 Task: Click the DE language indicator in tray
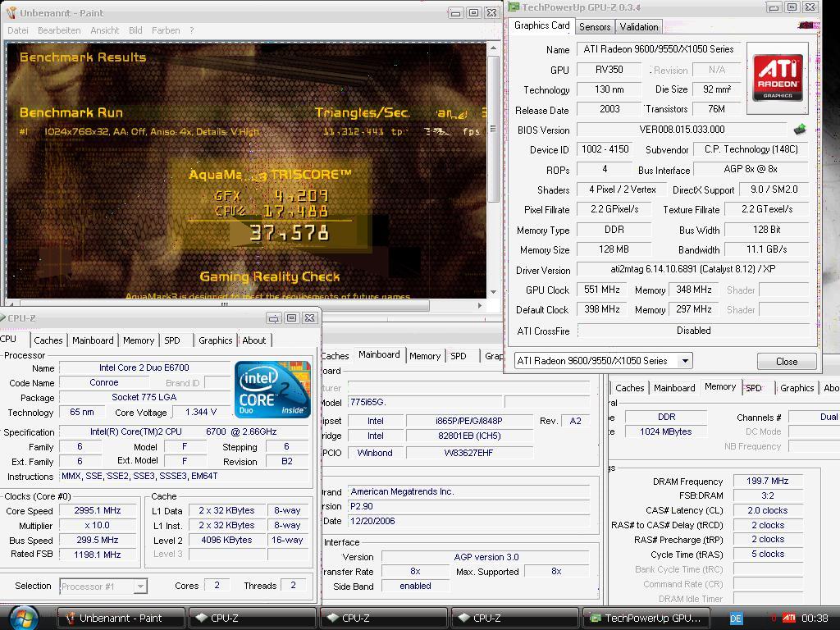(736, 619)
